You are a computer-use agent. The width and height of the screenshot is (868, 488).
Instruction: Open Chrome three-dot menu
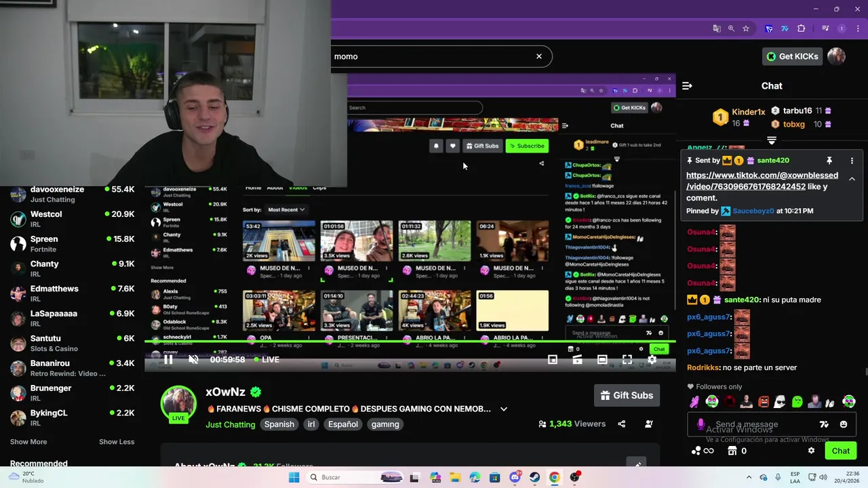[858, 28]
